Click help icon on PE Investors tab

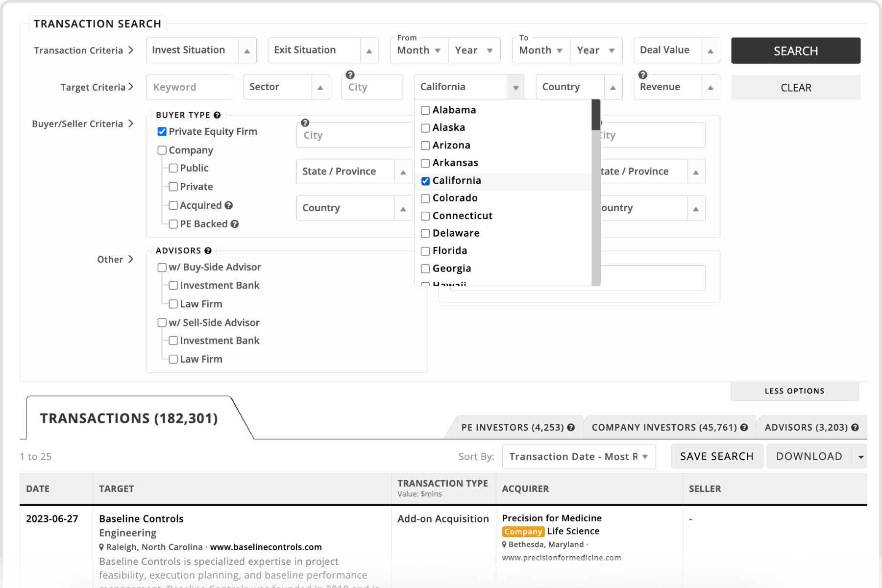pos(571,427)
